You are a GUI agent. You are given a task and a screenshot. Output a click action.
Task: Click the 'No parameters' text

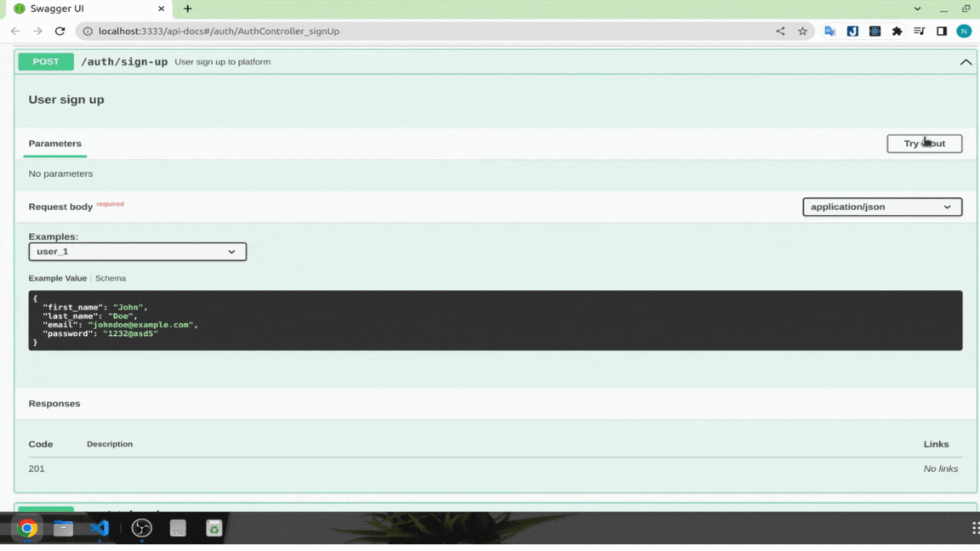tap(60, 173)
